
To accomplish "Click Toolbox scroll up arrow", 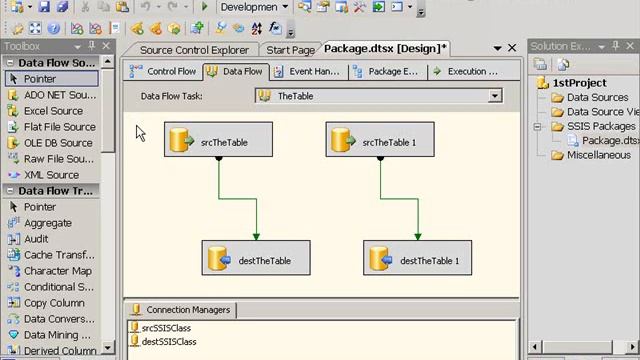I will (x=108, y=62).
